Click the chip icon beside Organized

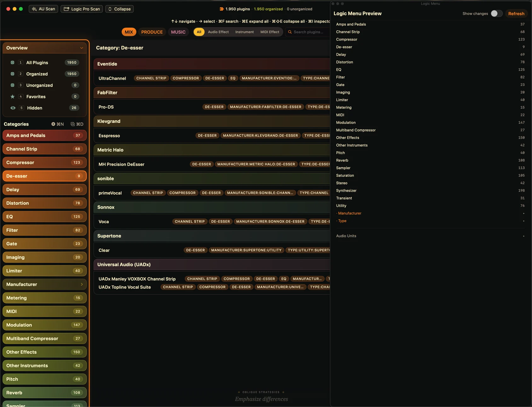coord(13,74)
